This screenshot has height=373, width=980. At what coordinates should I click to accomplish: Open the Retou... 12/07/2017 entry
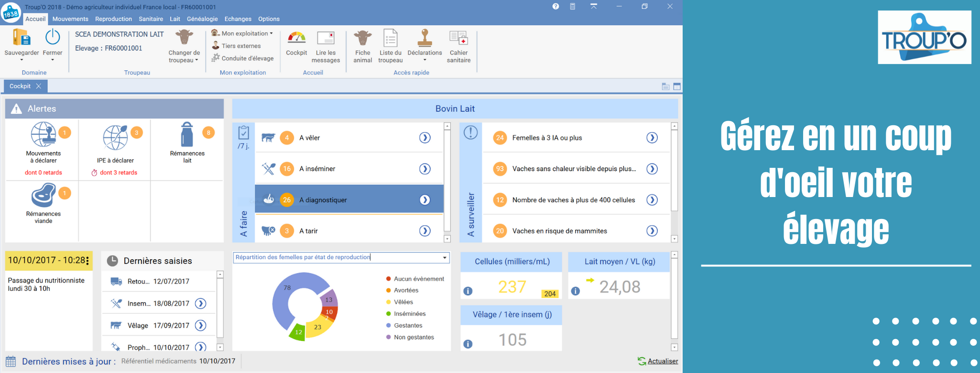pos(159,281)
